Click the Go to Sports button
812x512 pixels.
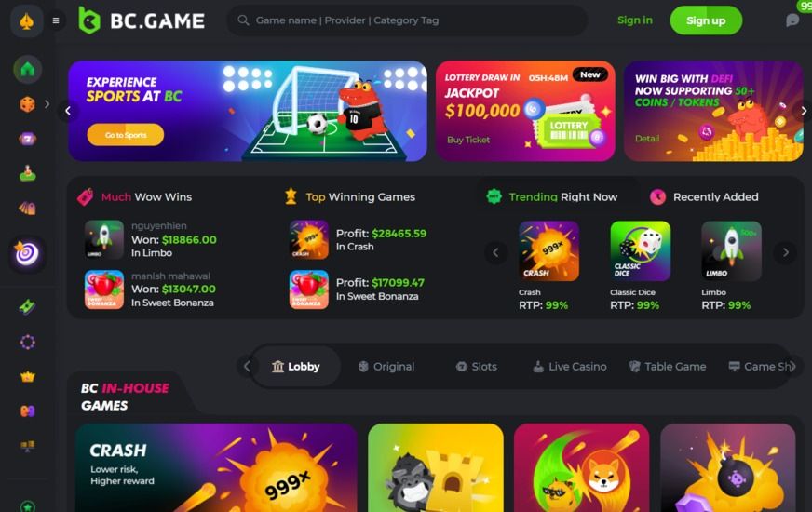126,135
